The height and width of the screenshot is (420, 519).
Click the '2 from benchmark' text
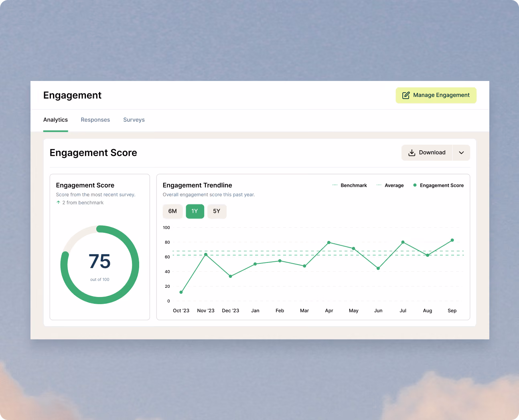tap(83, 203)
